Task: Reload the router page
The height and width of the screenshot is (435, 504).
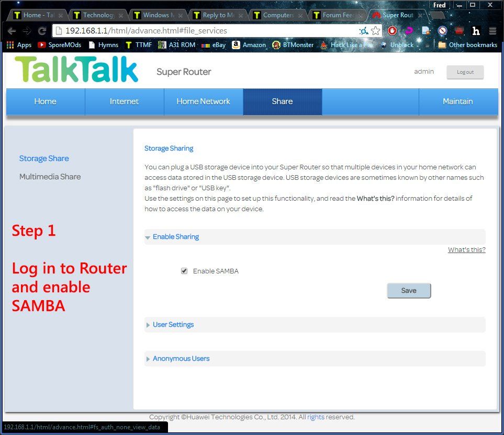Action: coord(42,31)
